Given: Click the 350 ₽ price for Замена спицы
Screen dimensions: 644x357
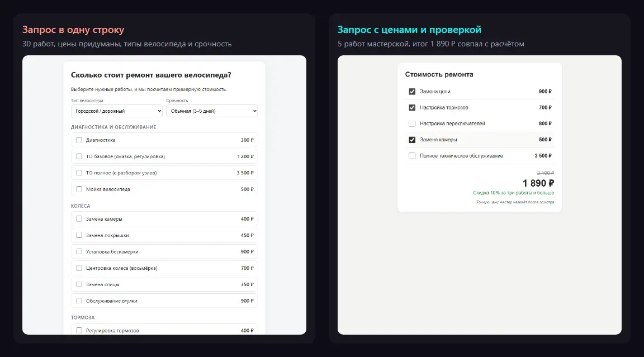Looking at the screenshot, I should 247,284.
